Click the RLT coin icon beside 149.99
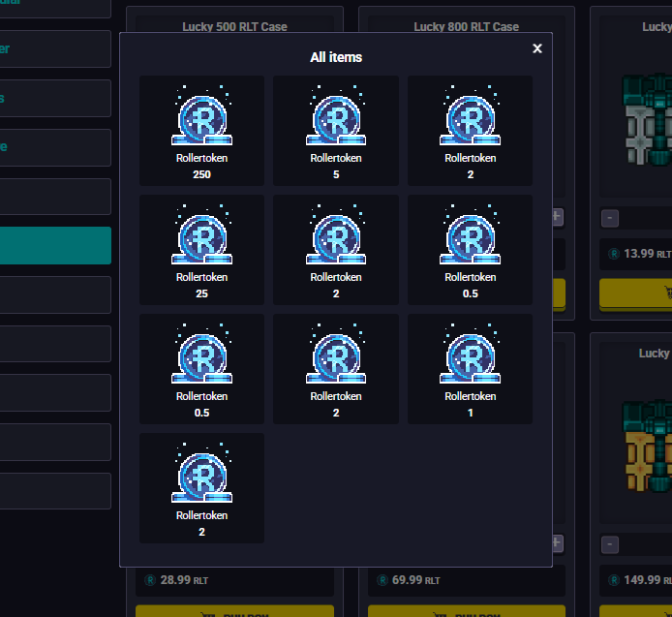Screen dimensions: 672x617 [x=614, y=580]
